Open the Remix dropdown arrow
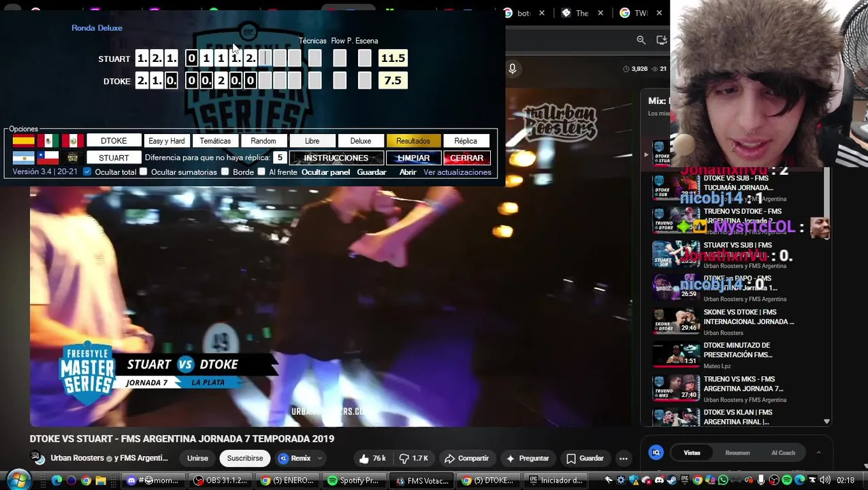Viewport: 868px width, 490px height. (320, 459)
